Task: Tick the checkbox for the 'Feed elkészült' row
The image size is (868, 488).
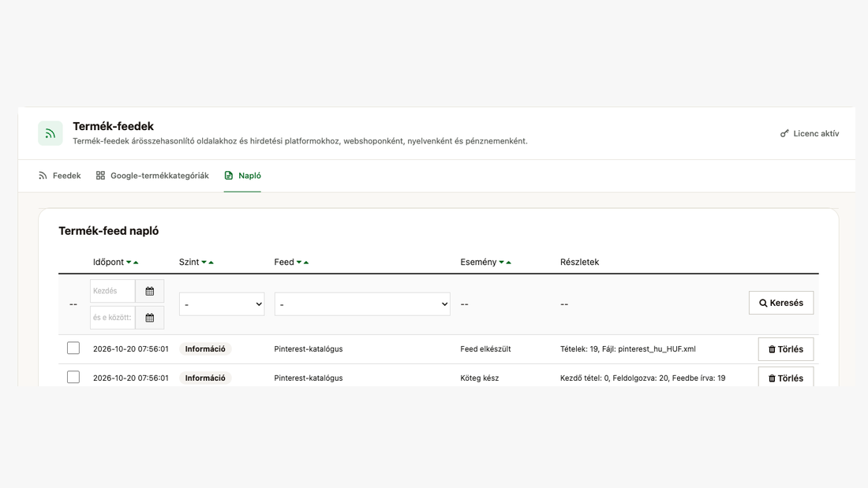Action: point(73,348)
